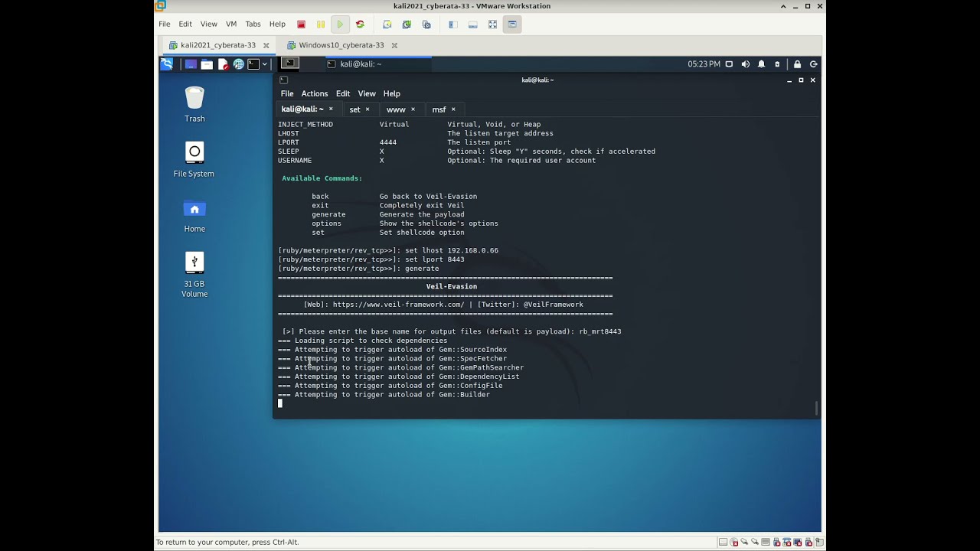Lock the screen with the padlock icon
The image size is (980, 551).
(797, 64)
